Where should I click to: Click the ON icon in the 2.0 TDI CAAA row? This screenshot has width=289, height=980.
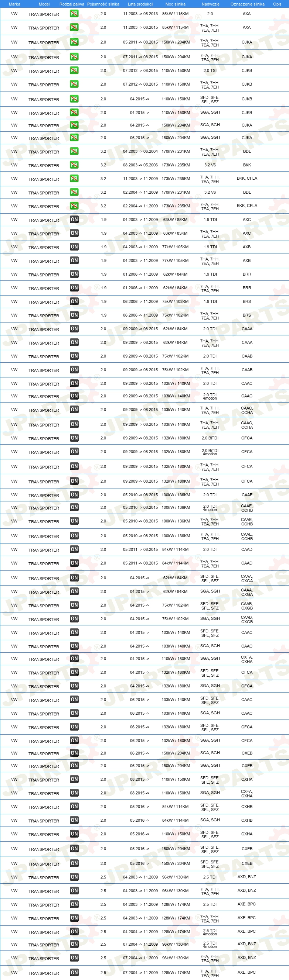coord(74,329)
